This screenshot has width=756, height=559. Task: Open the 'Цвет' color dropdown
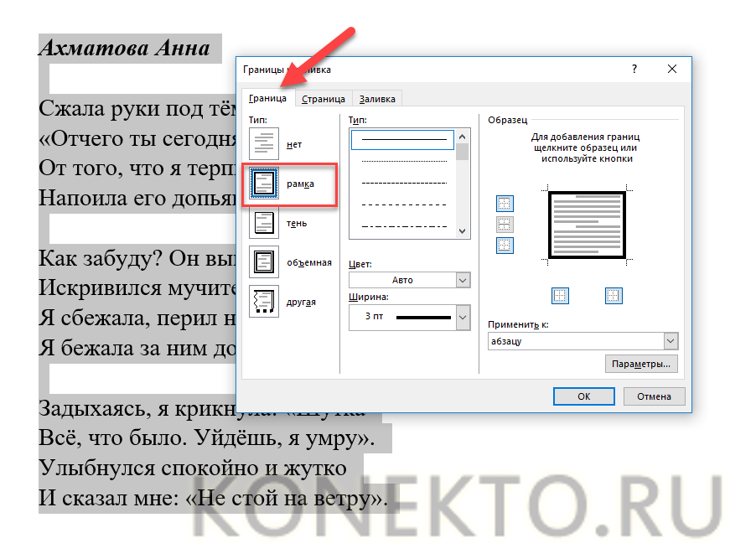point(409,280)
